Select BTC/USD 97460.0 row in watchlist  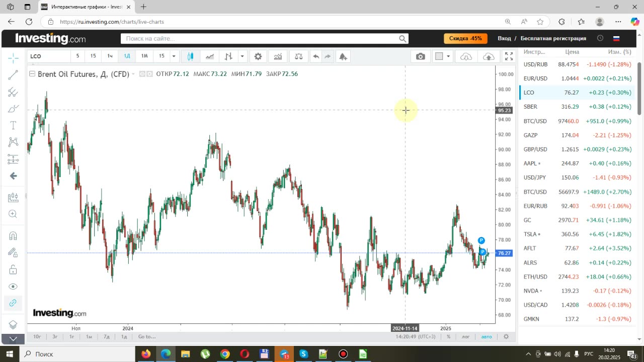click(x=576, y=121)
